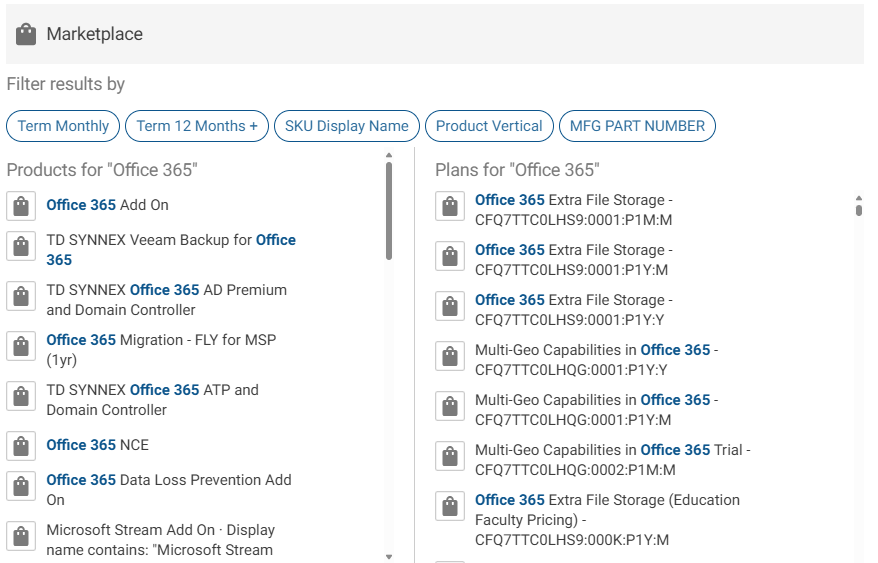Open TD SYNNEX Office 365 ATP and Domain Controller
This screenshot has height=563, width=878.
pyautogui.click(x=152, y=400)
